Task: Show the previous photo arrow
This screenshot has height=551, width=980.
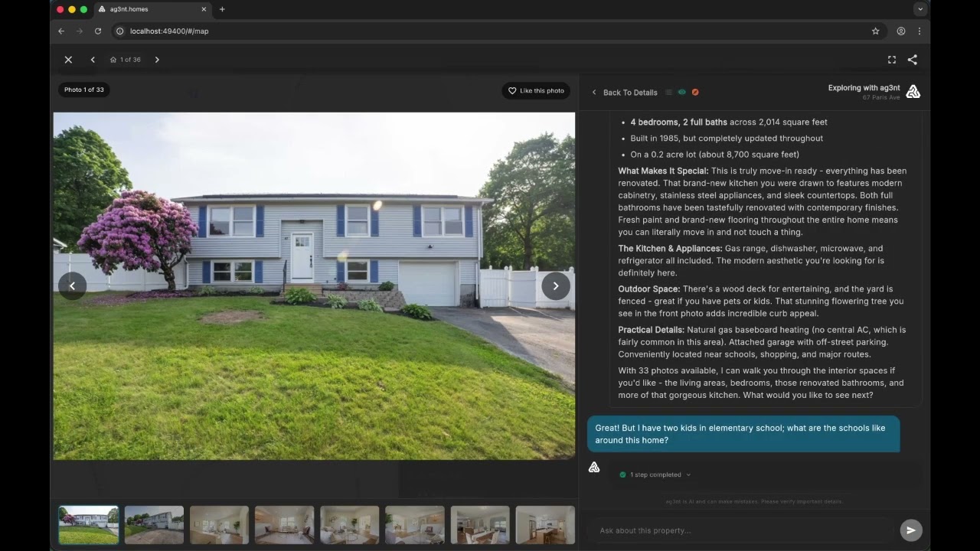Action: 72,285
